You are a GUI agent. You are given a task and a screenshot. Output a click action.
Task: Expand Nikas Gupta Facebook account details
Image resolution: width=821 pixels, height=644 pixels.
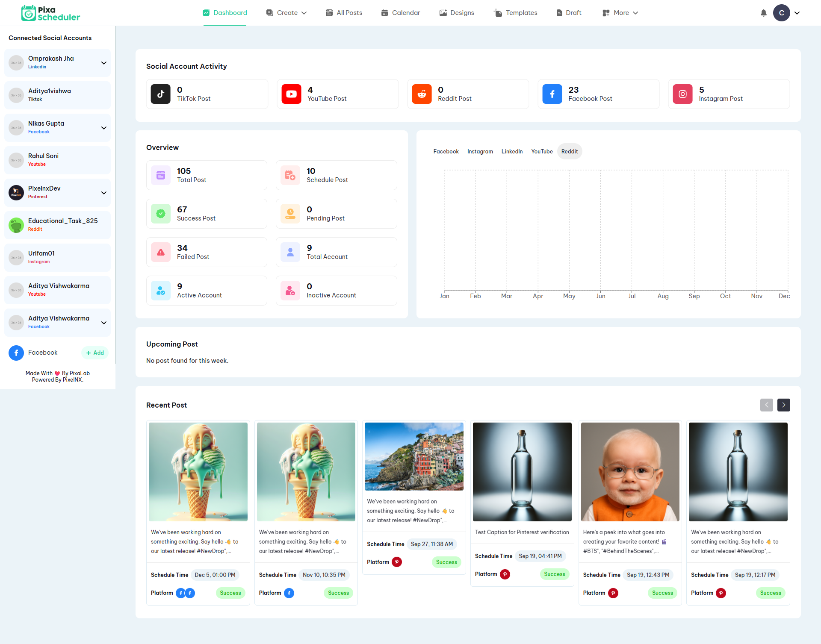tap(104, 127)
